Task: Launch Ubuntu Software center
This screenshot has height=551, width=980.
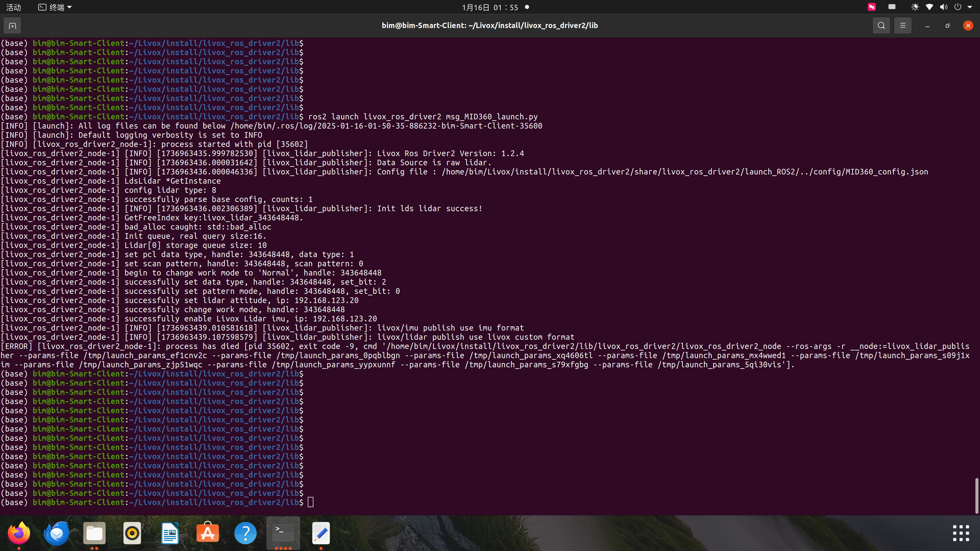Action: point(207,533)
